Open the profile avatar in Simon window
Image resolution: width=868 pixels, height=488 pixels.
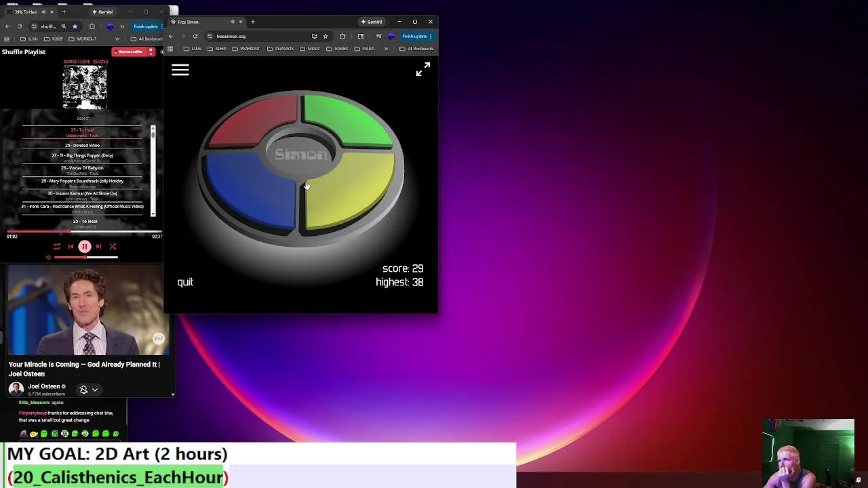[391, 36]
